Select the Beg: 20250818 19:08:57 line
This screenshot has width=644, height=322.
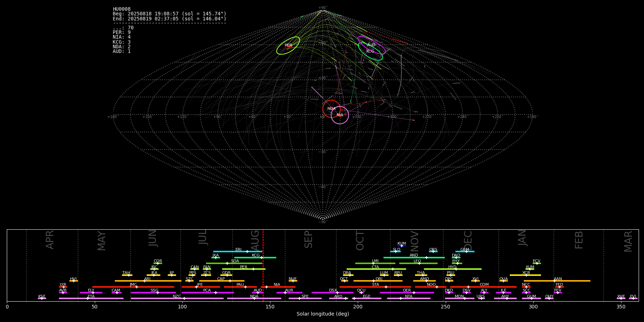click(x=170, y=14)
